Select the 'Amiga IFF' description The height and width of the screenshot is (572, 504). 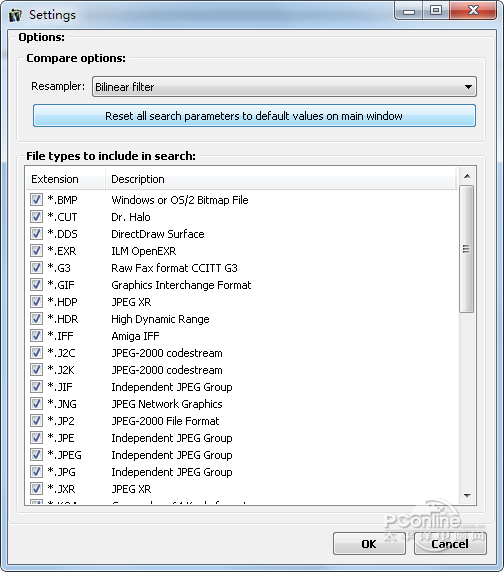tap(135, 336)
